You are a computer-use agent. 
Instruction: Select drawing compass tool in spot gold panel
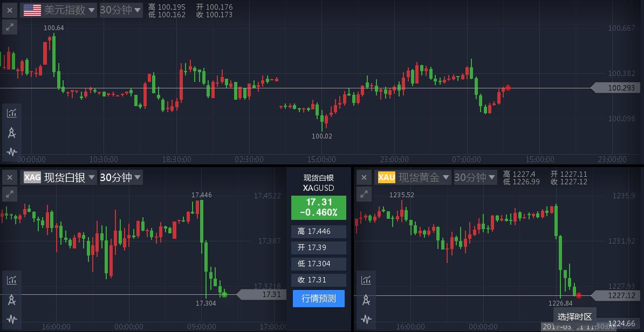(x=366, y=300)
